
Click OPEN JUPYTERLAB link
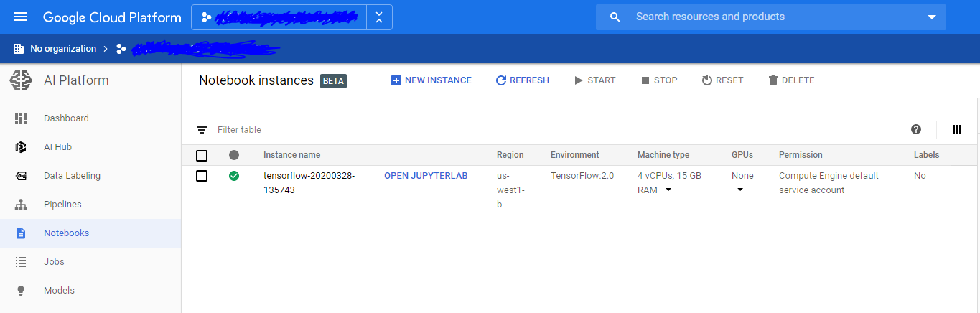426,176
